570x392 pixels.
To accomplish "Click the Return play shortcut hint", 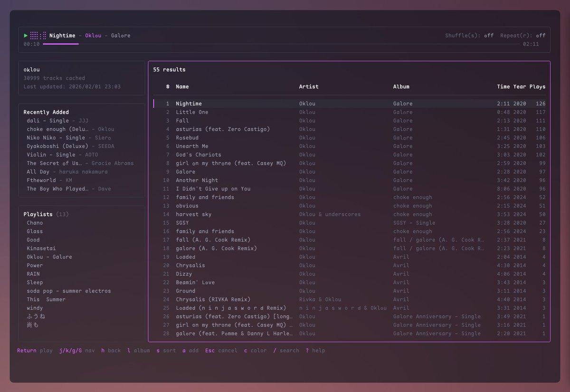I will pos(35,351).
